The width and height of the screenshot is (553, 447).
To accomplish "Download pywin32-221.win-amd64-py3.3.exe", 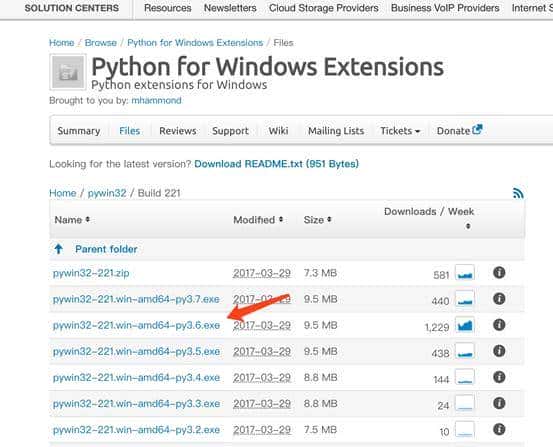I will point(136,404).
